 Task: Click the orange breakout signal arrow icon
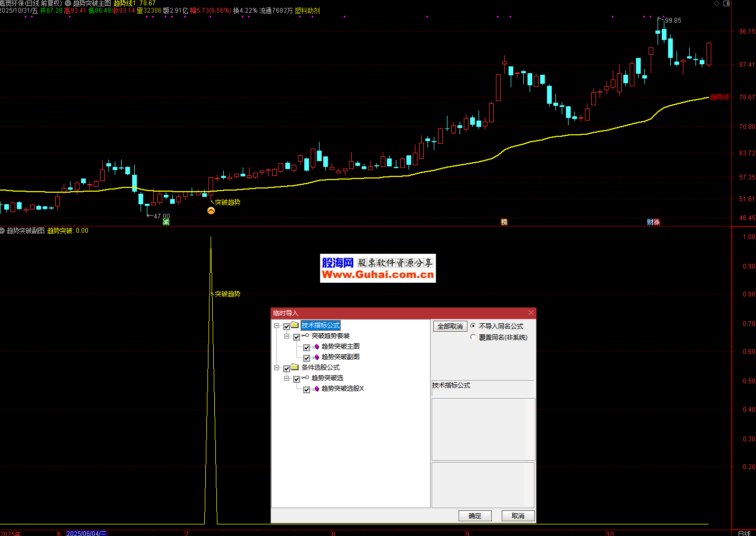(211, 211)
